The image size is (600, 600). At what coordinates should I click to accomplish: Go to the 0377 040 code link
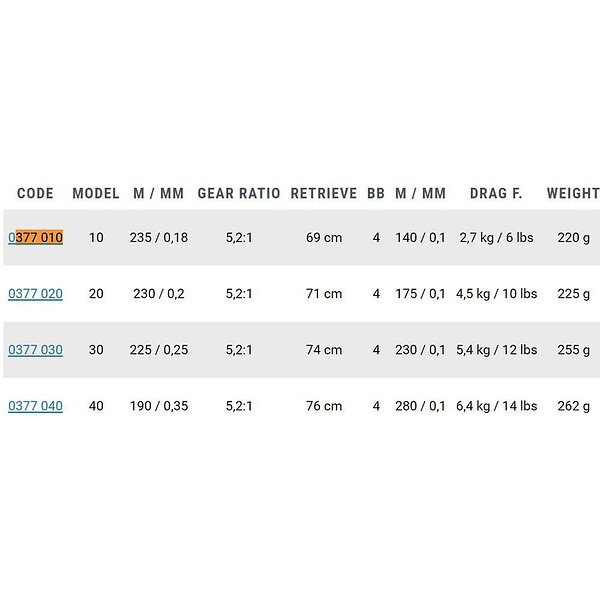(x=35, y=406)
